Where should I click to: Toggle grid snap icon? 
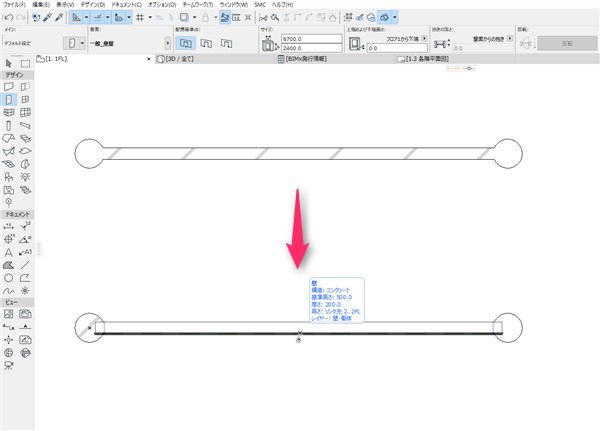pos(140,17)
